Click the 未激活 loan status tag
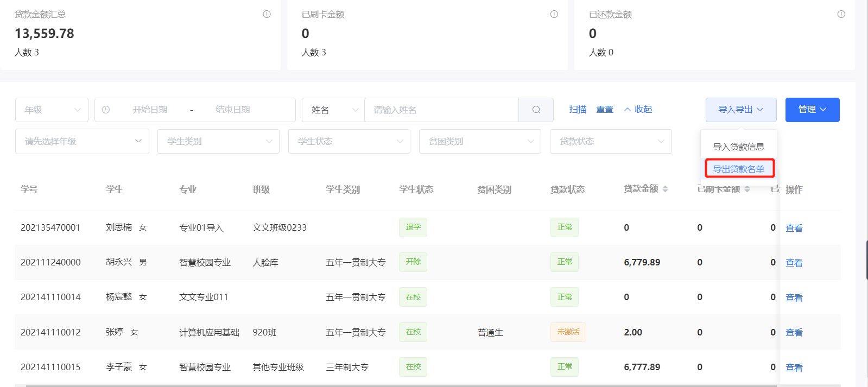 (x=568, y=332)
